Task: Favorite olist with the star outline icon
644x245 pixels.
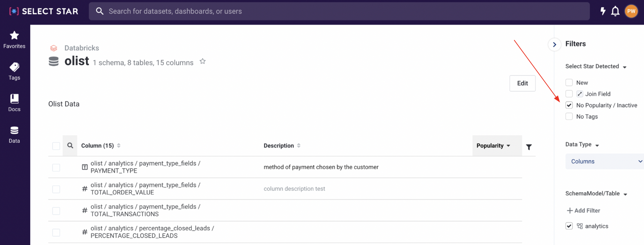Action: [x=203, y=61]
